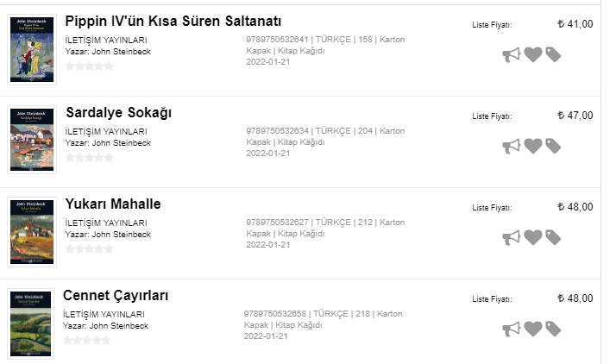Favorite Yukarı Mahalle with heart icon

(x=533, y=237)
